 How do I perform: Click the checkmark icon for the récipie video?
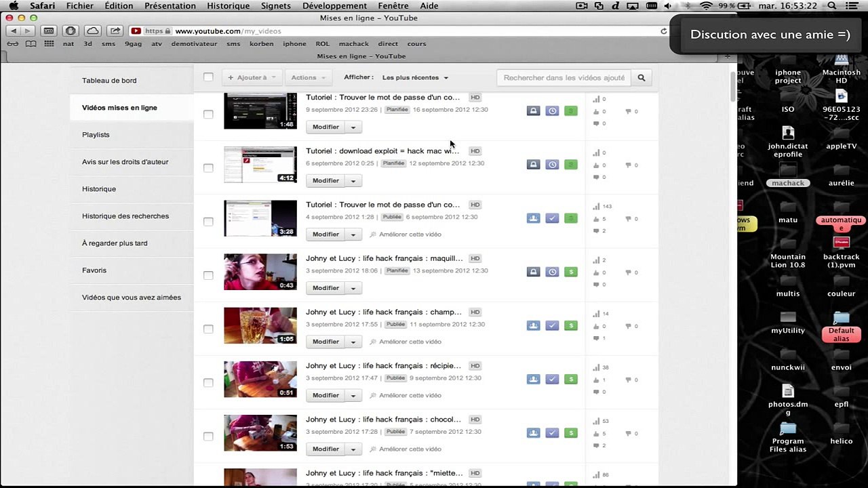(x=552, y=379)
